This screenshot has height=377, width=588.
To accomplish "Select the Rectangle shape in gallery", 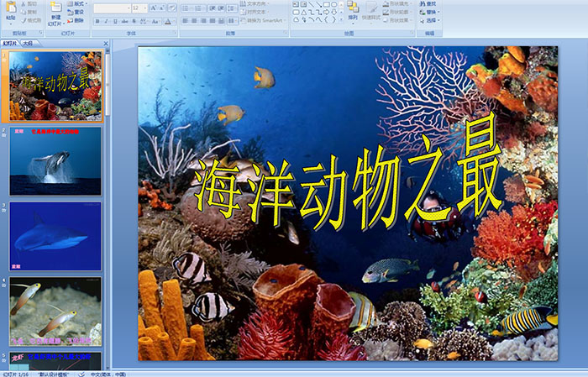I will [327, 4].
